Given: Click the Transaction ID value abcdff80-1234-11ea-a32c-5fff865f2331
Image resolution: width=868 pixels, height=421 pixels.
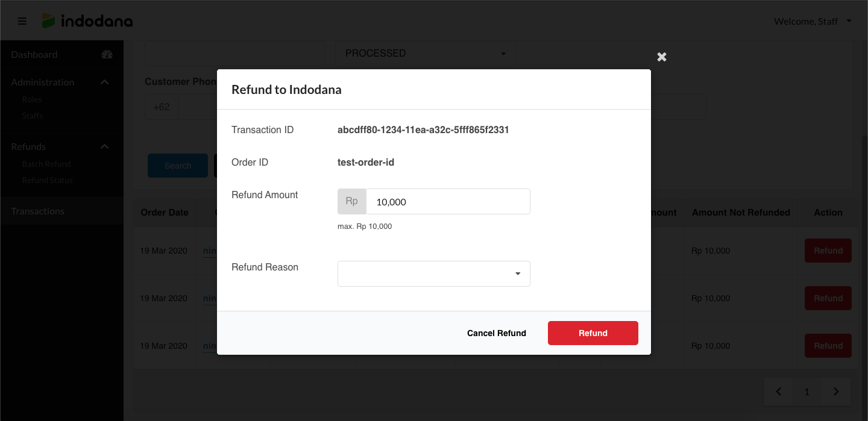Looking at the screenshot, I should point(423,129).
